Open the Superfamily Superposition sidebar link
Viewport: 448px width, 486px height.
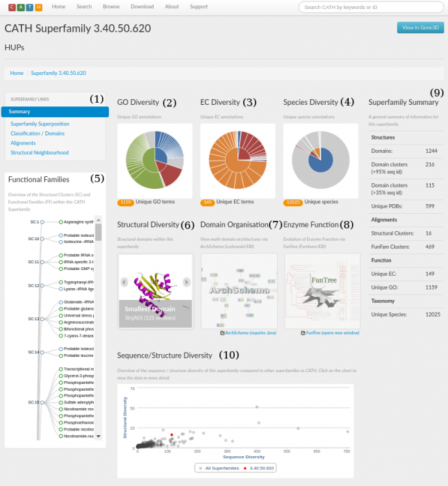click(x=40, y=124)
